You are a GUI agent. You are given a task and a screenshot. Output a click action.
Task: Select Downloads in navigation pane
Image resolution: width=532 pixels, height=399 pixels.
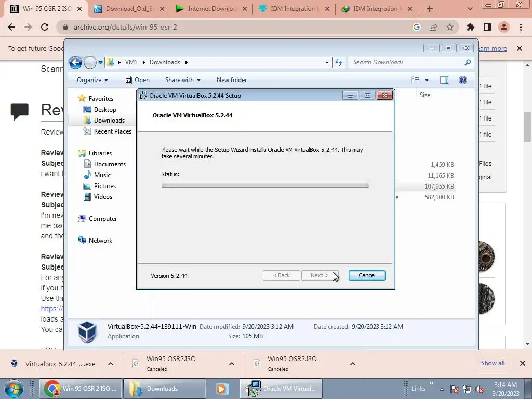point(109,121)
